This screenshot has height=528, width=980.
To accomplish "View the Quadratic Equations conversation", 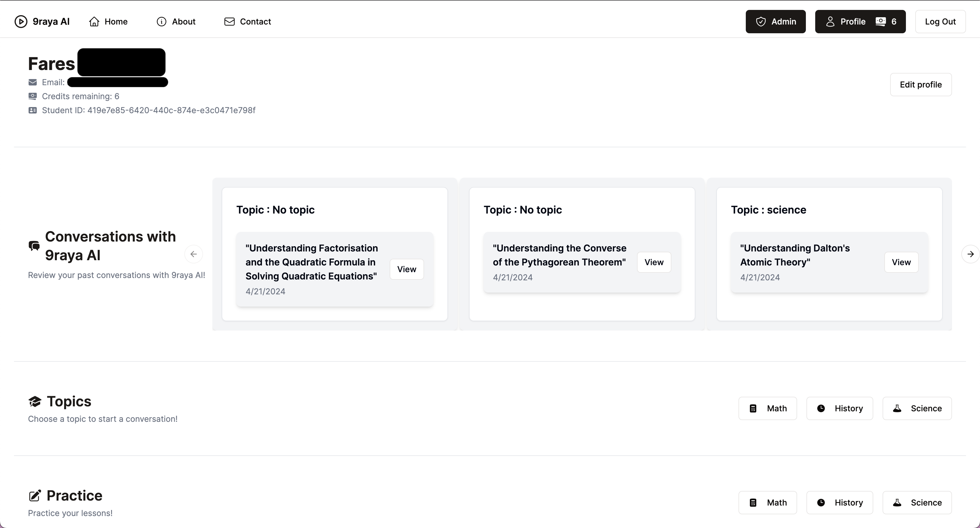I will (x=406, y=269).
